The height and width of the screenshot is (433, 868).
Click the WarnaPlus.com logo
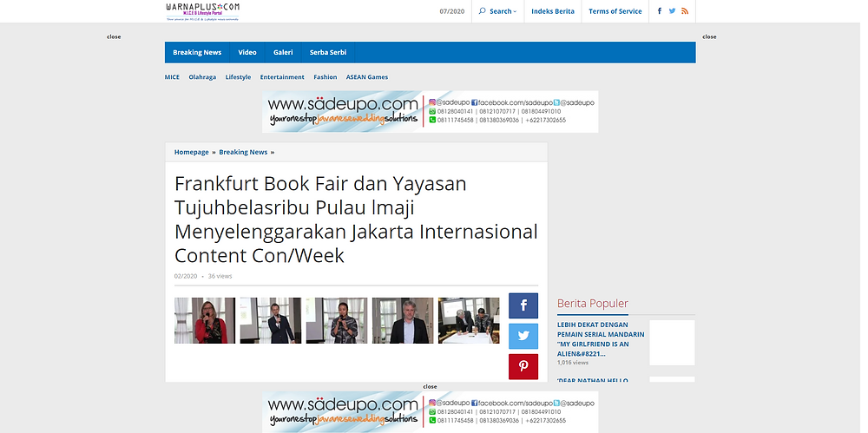coord(202,11)
